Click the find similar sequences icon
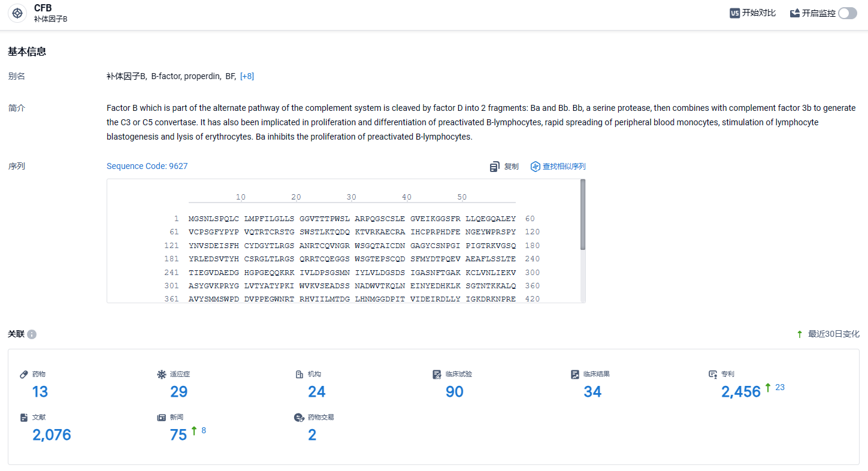The height and width of the screenshot is (471, 868). (536, 167)
